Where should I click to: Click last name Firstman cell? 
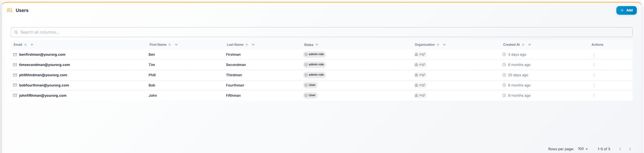point(233,55)
